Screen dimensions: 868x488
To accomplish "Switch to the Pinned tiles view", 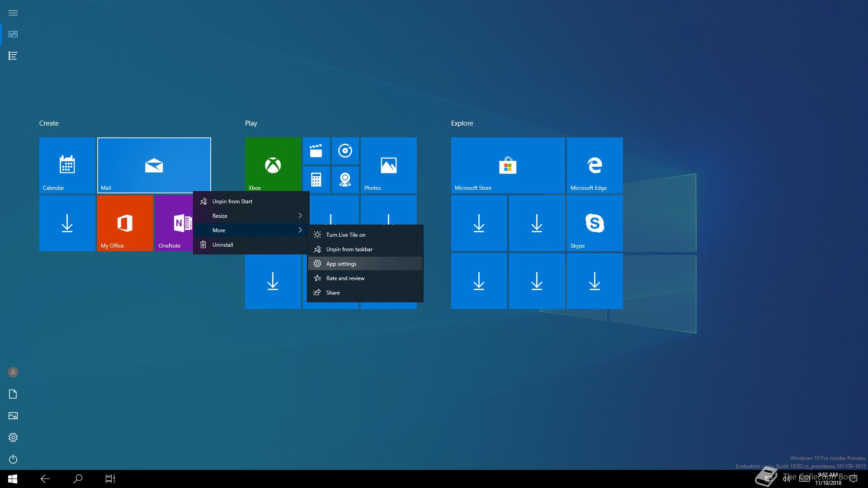I will coord(13,34).
